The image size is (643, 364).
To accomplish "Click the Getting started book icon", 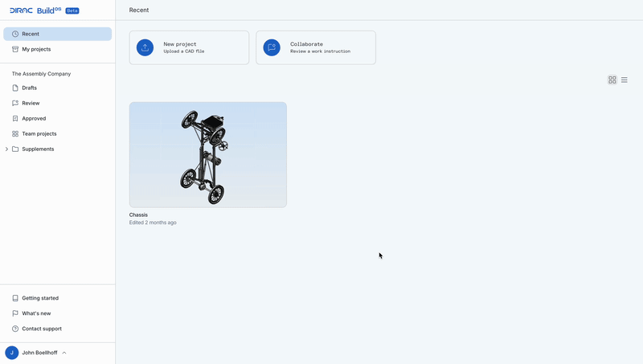I will pos(15,298).
